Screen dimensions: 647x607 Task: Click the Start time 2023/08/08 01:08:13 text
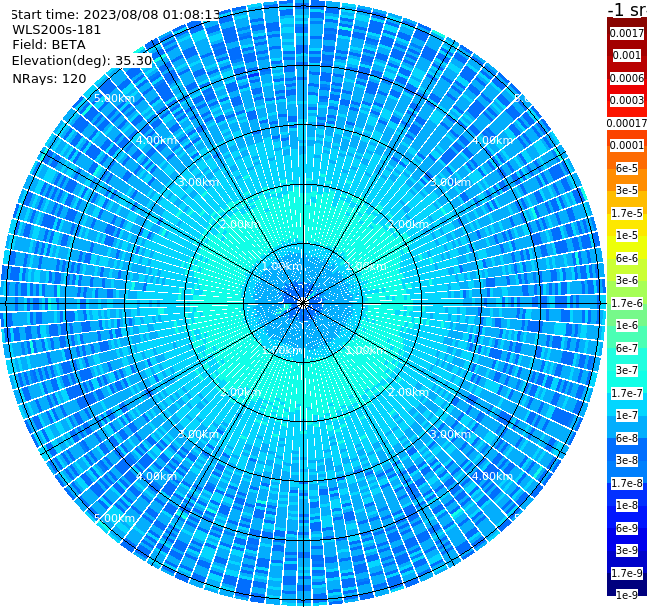point(115,15)
